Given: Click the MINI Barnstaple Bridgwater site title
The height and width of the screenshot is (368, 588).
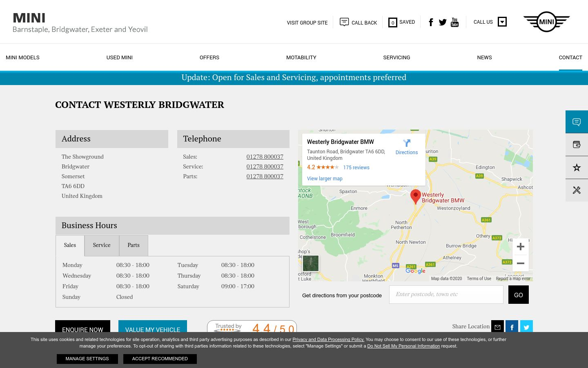Looking at the screenshot, I should [x=80, y=23].
